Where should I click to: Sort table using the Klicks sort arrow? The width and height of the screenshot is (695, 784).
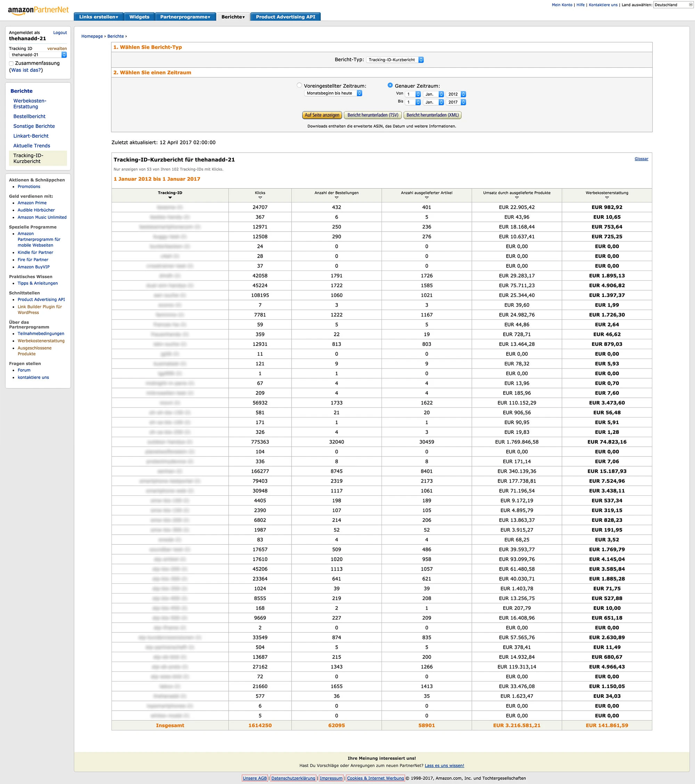coord(261,198)
